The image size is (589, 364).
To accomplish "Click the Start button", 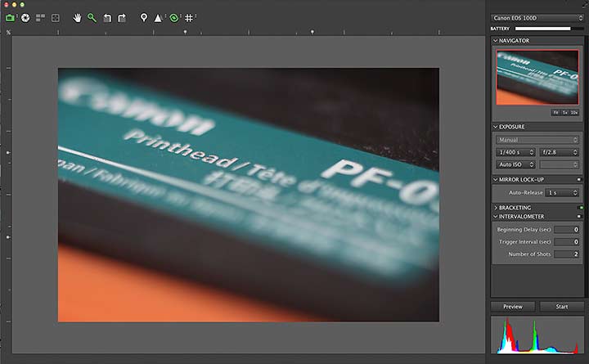I will coord(562,307).
